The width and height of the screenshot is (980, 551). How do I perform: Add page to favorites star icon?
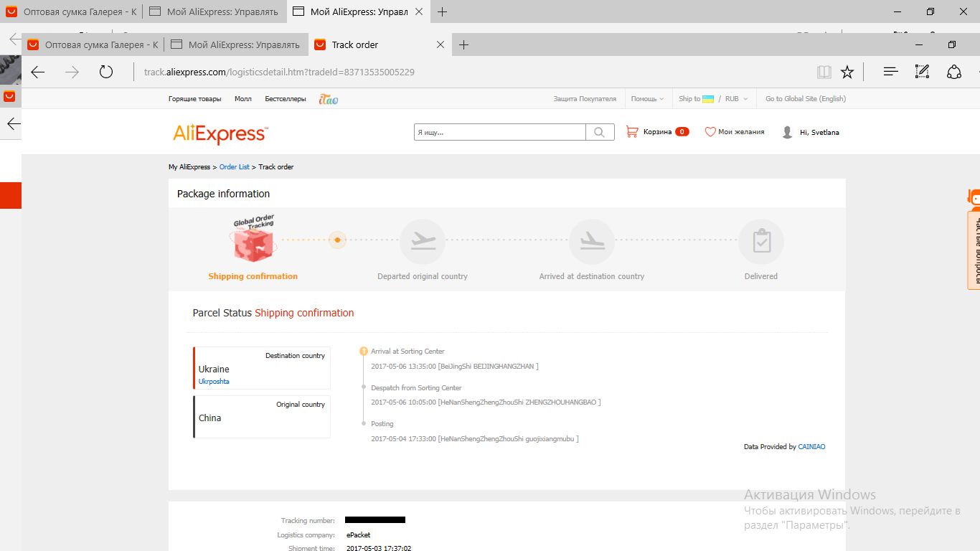click(847, 72)
